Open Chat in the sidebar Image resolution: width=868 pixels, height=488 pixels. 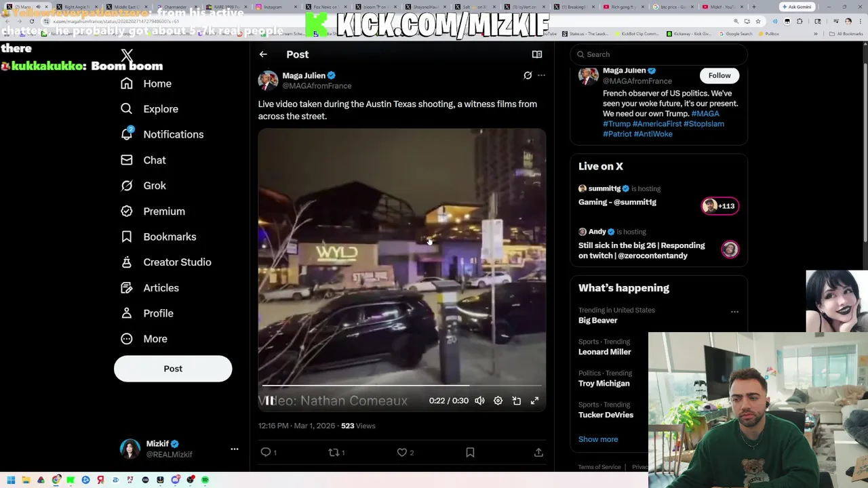(x=143, y=160)
